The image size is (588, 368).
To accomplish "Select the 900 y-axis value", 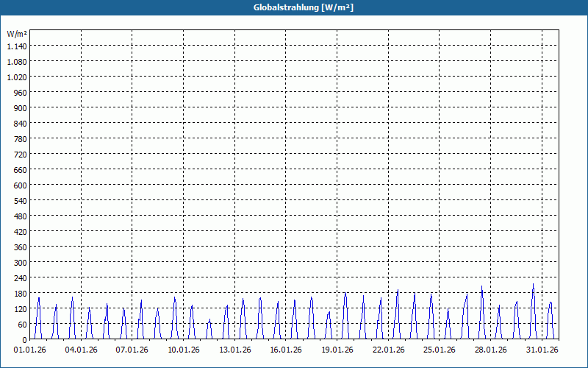I will [x=21, y=107].
